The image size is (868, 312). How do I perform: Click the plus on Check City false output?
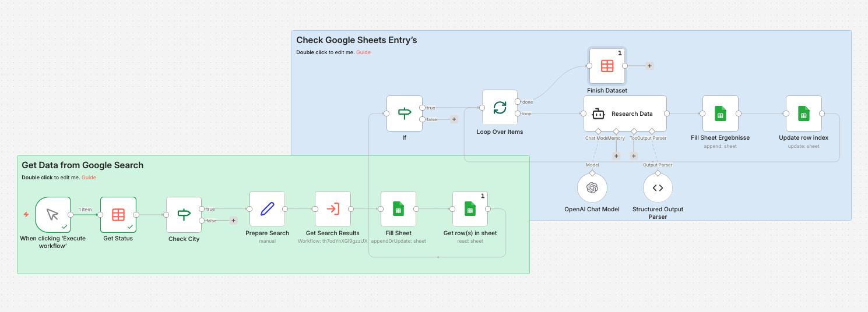click(x=233, y=221)
